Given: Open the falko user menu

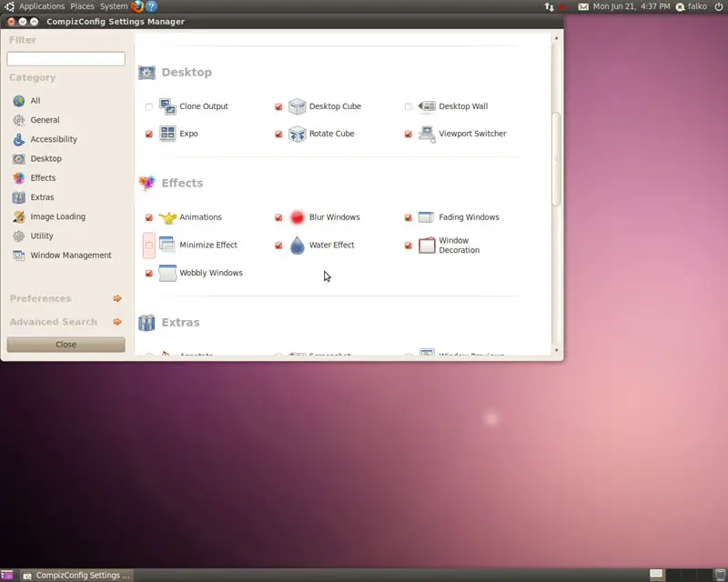Looking at the screenshot, I should click(692, 6).
